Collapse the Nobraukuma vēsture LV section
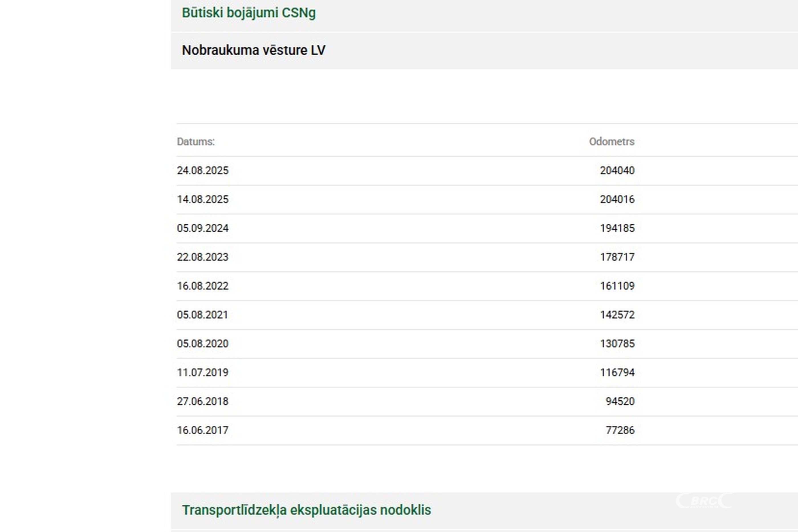This screenshot has width=798, height=532. [253, 50]
